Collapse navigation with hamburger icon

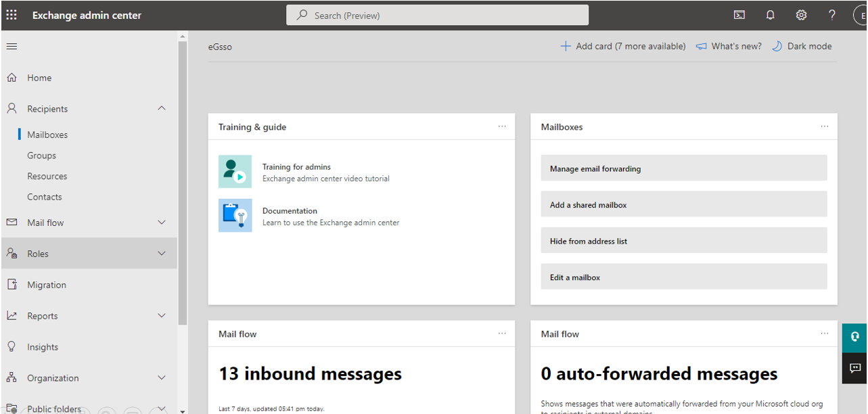click(12, 46)
